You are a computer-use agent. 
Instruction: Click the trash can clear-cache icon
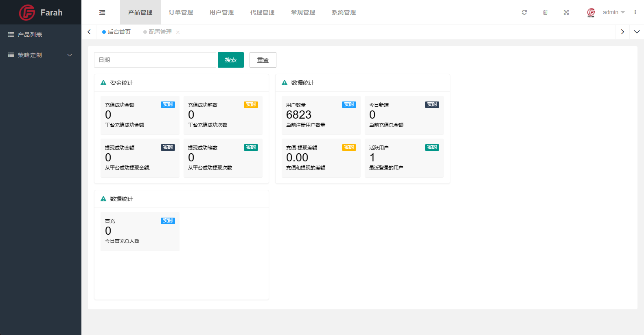pos(545,12)
